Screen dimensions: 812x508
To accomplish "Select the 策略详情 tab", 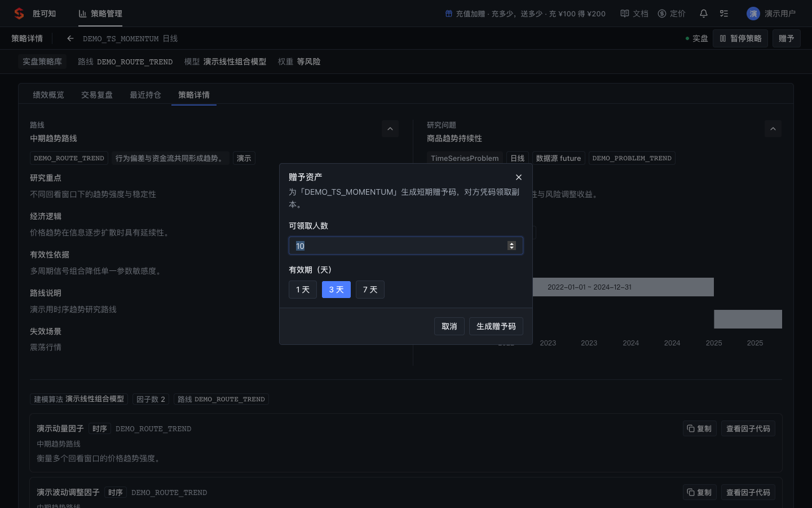I will click(194, 95).
